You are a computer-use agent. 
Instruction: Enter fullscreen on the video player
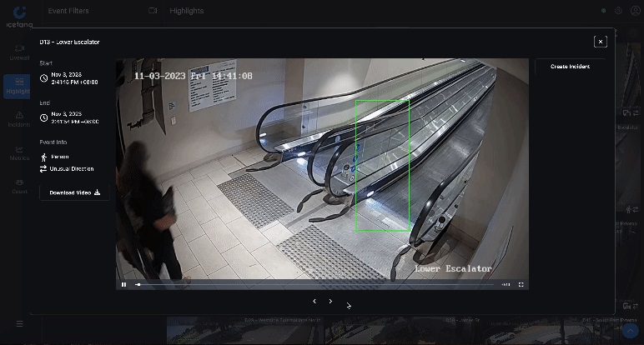pos(521,284)
